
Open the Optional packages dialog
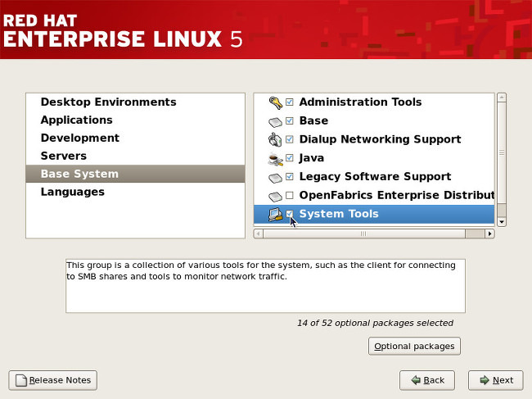[x=414, y=346]
